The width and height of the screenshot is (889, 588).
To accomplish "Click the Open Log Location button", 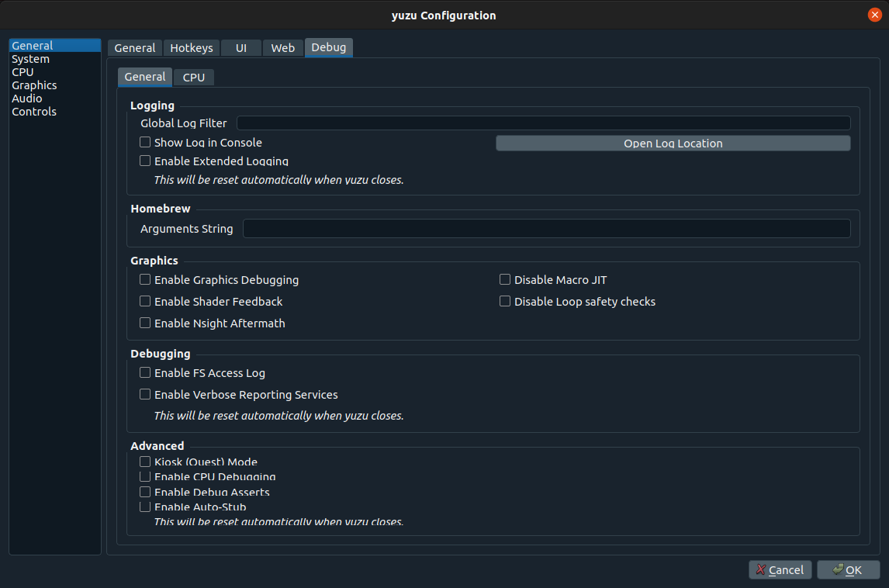I will click(673, 144).
